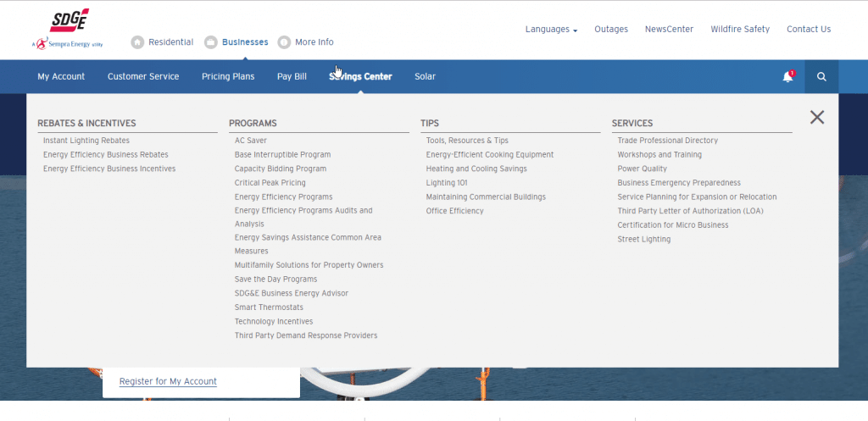868x421 pixels.
Task: Open the Outages link
Action: coord(611,30)
